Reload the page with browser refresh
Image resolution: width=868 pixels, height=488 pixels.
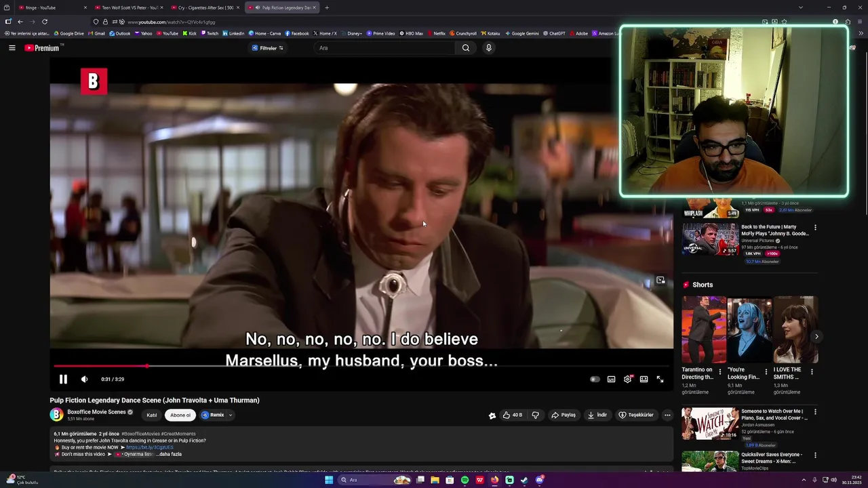click(x=45, y=22)
